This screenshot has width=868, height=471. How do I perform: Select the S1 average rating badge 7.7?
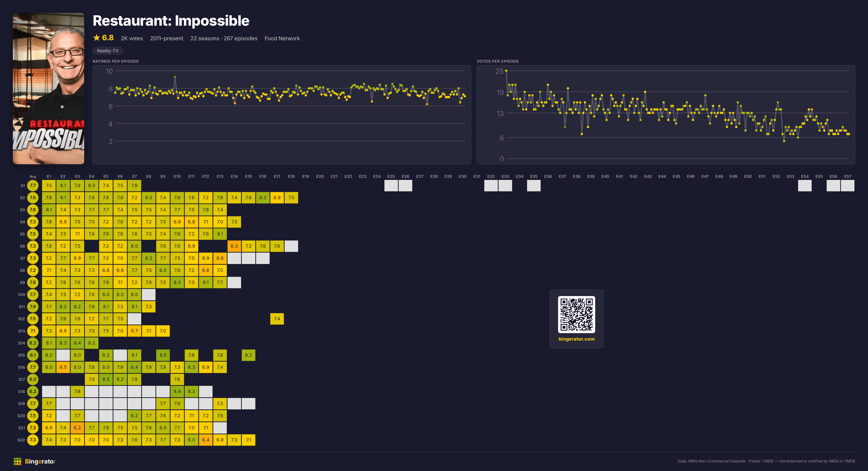[x=33, y=185]
